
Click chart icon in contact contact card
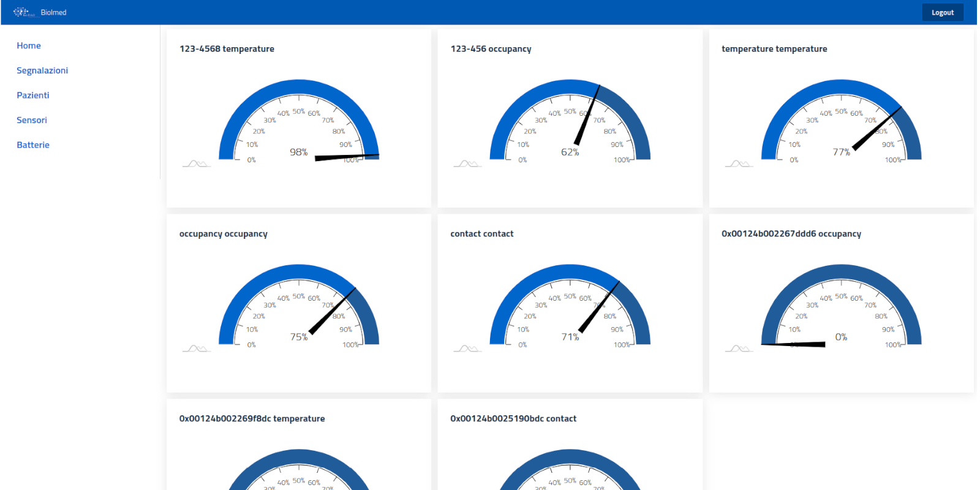coord(467,349)
